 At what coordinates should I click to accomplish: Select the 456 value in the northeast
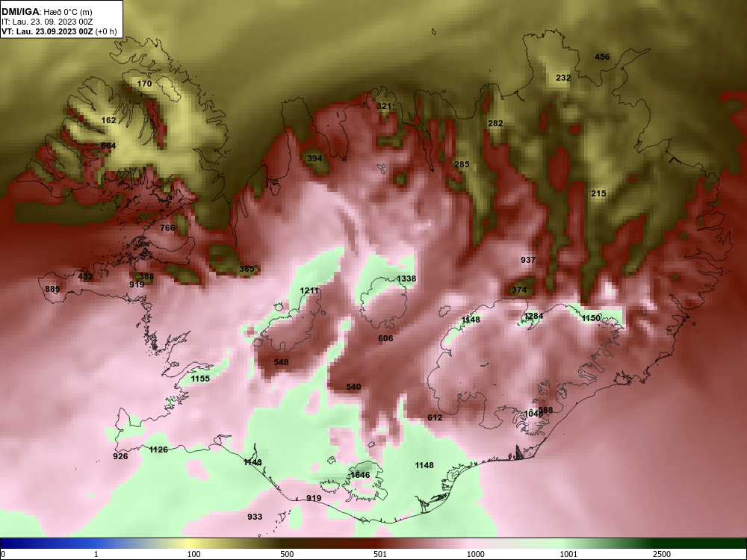point(602,57)
